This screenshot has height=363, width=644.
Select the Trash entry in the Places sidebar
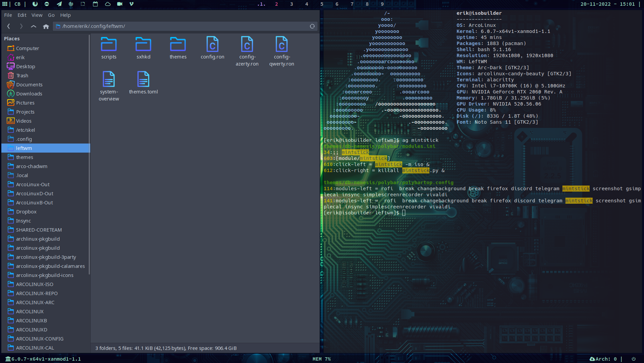(x=22, y=75)
